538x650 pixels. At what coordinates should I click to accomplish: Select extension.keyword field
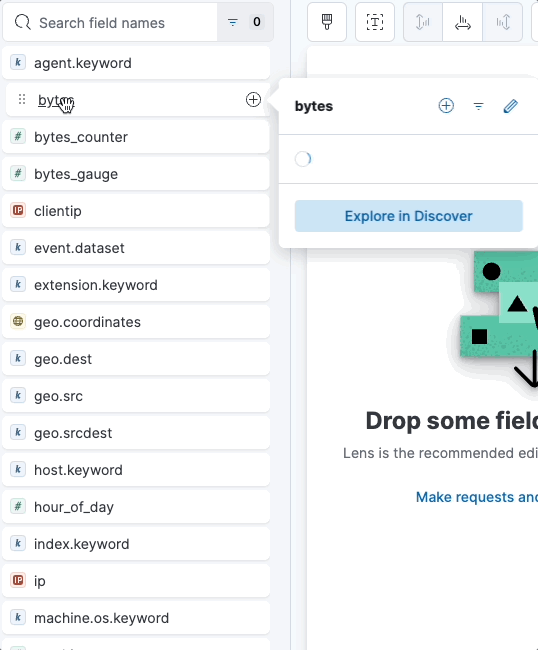[136, 285]
